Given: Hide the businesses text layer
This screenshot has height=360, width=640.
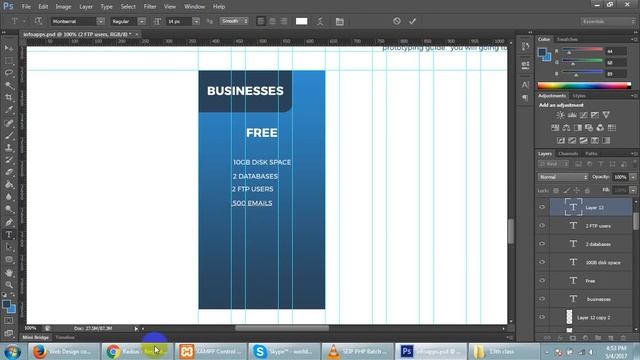Looking at the screenshot, I should [542, 299].
